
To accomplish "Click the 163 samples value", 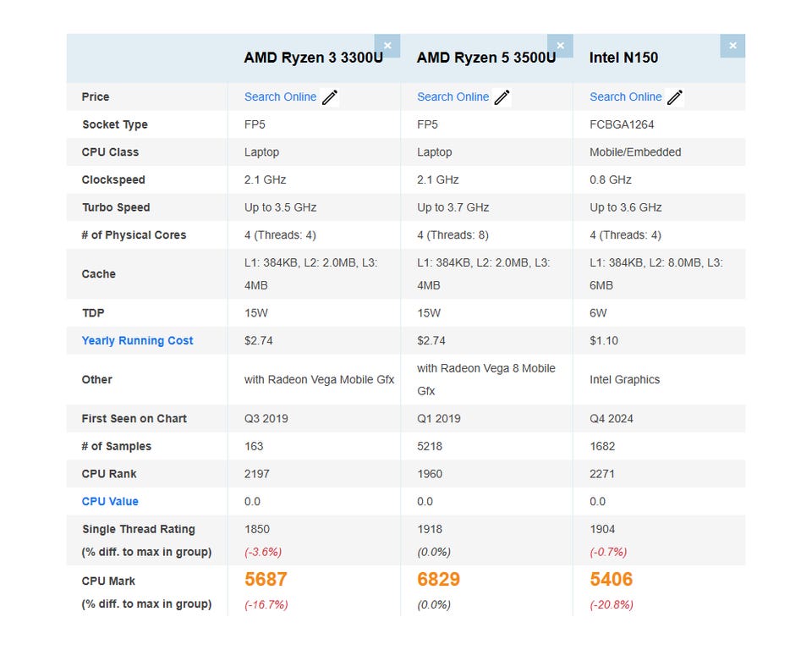I will [254, 446].
